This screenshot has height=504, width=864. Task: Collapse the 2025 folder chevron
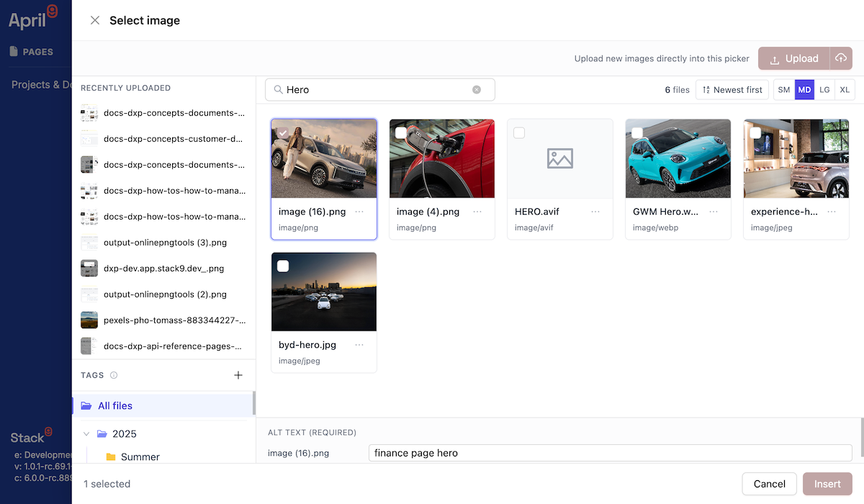(x=86, y=433)
